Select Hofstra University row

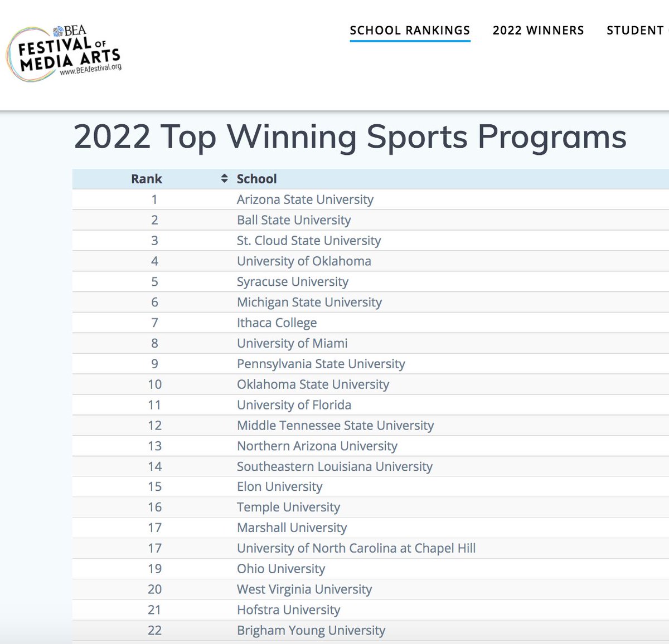pos(371,610)
